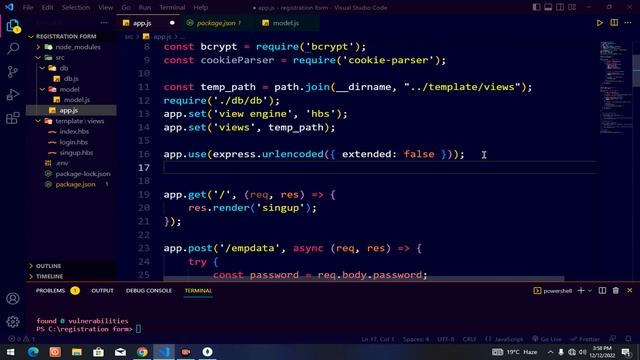Split the editor to the right

coord(614,23)
